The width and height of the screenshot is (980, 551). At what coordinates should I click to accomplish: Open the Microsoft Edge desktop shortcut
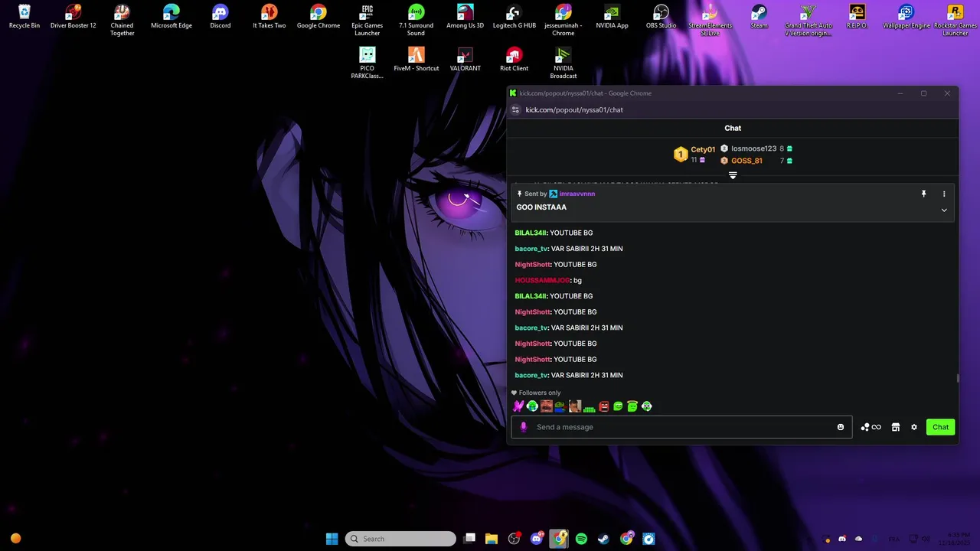(171, 17)
